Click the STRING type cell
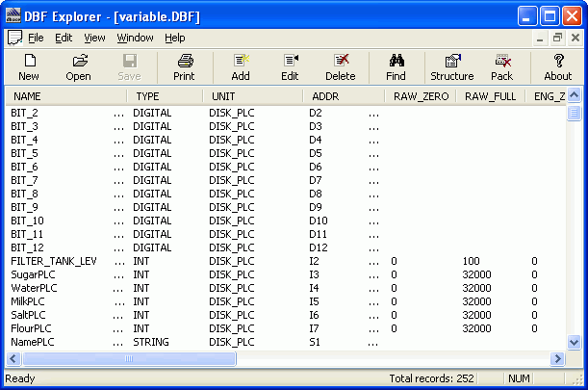Screen dimensions: 588x390 click(151, 342)
